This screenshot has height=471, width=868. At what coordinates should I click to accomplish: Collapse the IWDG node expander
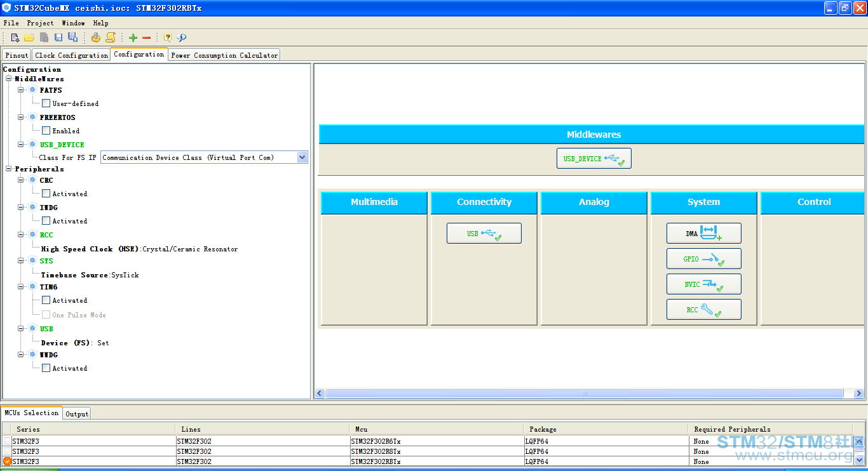coord(21,207)
